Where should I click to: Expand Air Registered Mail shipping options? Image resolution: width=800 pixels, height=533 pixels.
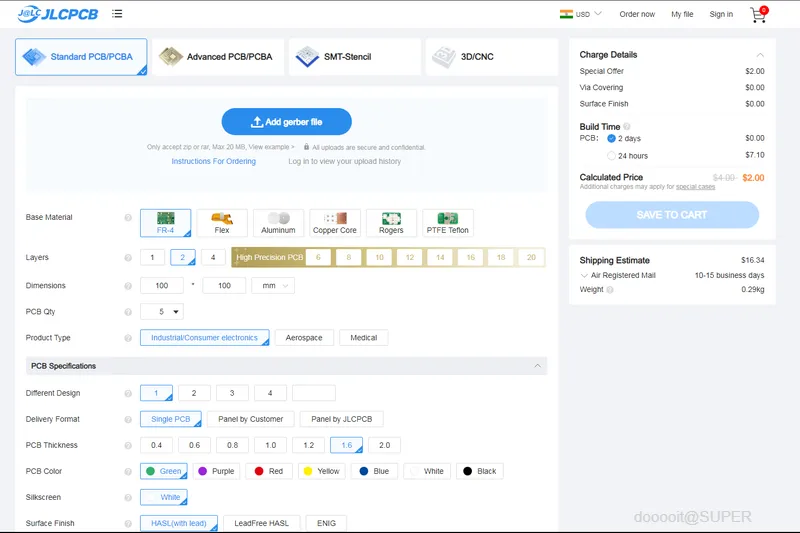[x=584, y=275]
